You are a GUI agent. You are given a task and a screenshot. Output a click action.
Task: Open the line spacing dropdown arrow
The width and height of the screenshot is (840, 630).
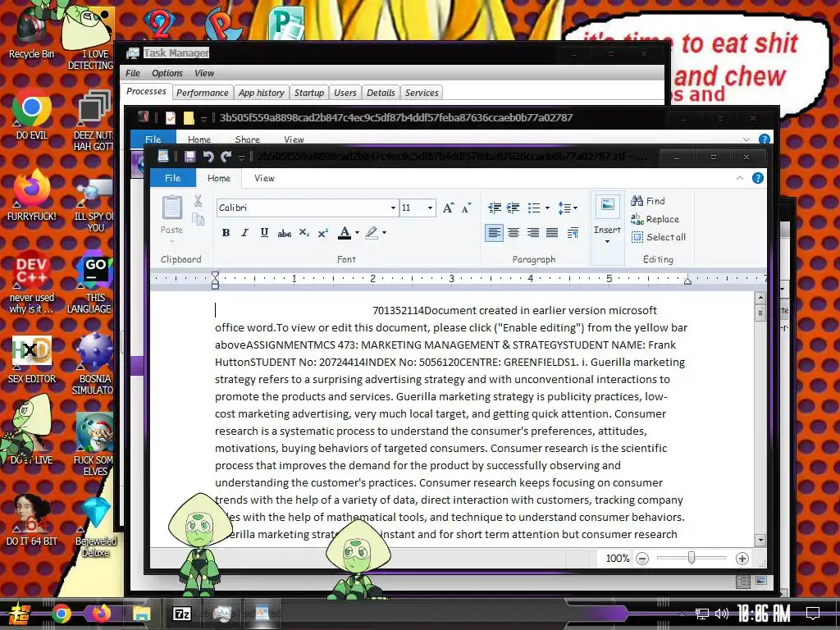(x=575, y=208)
